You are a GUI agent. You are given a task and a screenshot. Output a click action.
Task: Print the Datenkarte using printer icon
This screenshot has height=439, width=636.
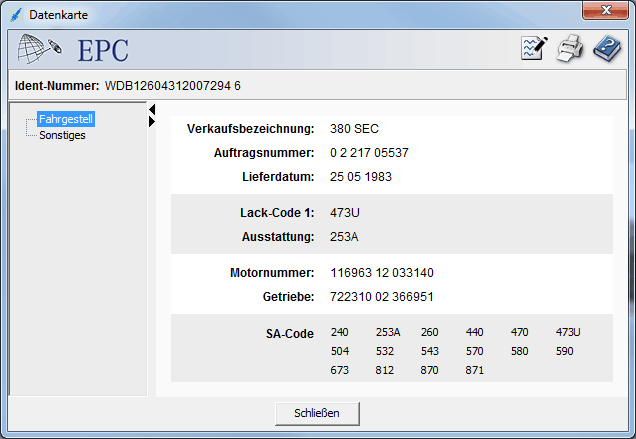point(570,49)
